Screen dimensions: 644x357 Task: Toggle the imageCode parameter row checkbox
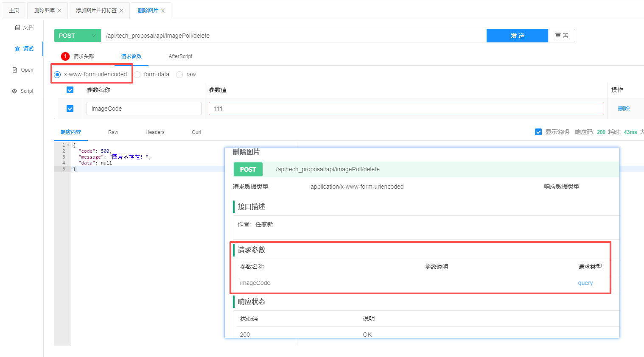click(70, 109)
